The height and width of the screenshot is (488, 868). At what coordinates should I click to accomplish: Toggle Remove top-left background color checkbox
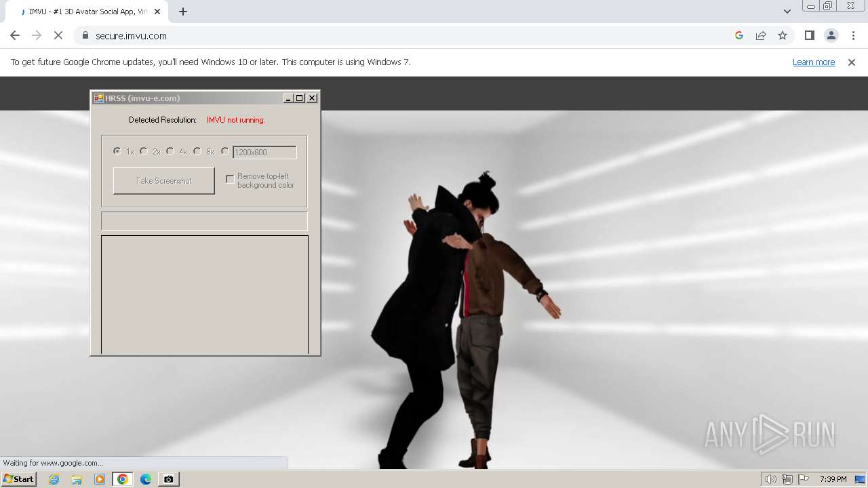[230, 179]
